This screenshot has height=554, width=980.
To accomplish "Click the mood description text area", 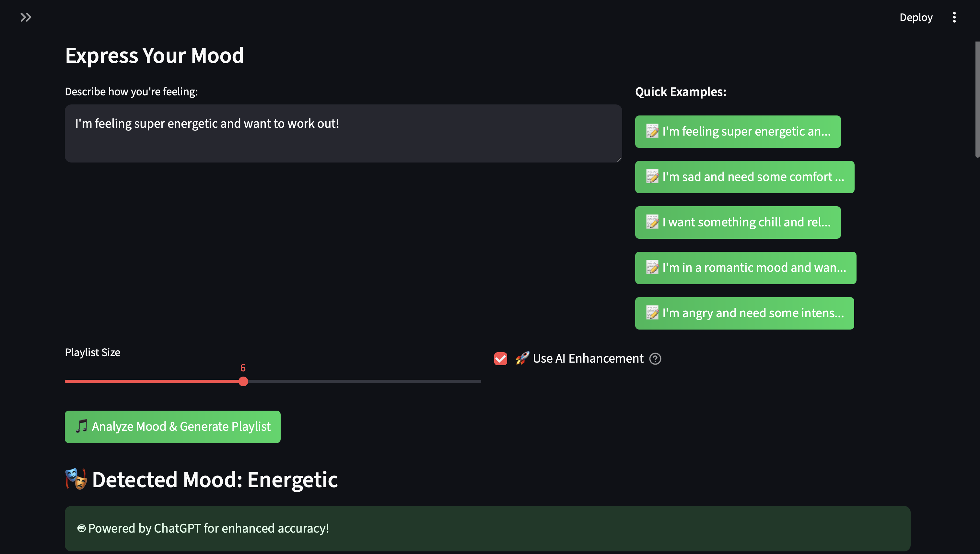I will pos(343,133).
